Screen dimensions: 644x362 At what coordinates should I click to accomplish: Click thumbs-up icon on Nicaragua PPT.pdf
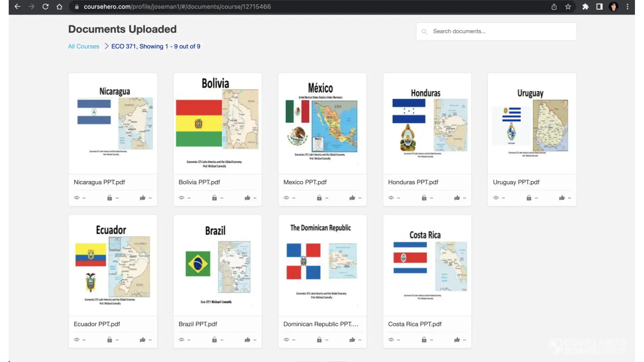coord(143,198)
